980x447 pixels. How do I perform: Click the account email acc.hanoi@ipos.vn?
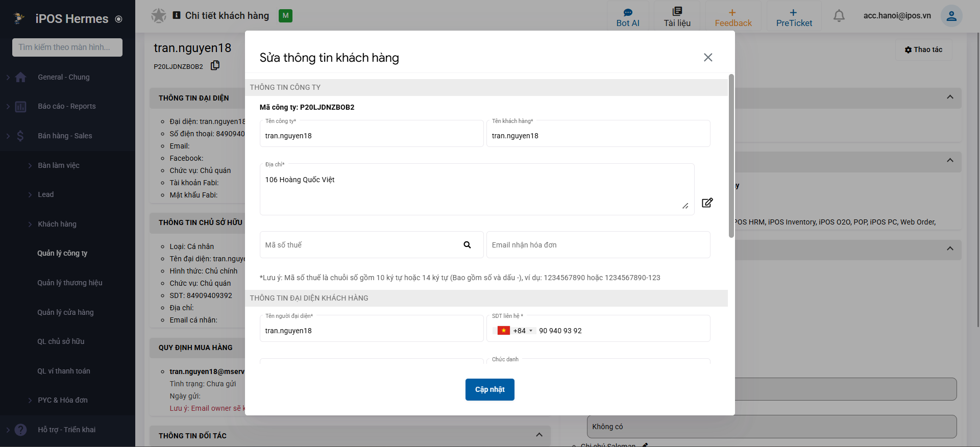tap(897, 16)
